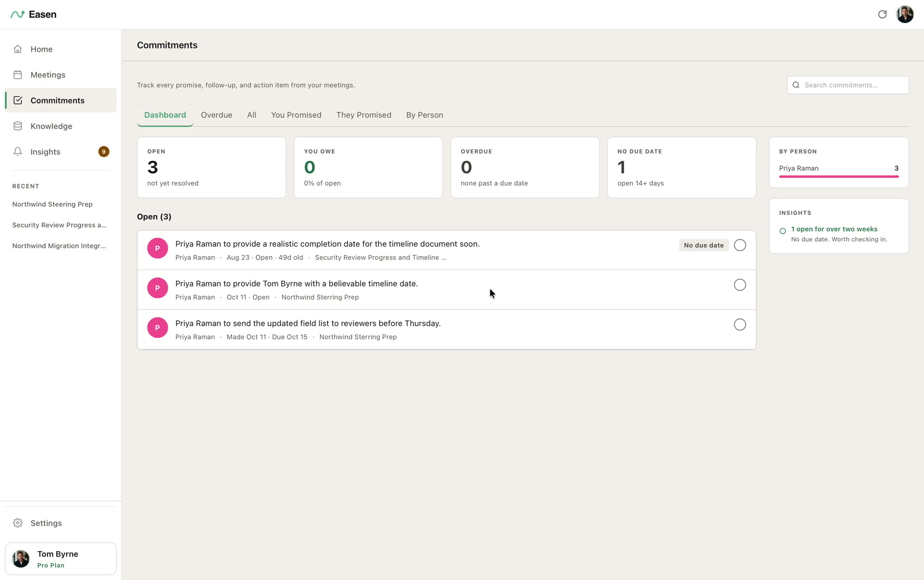Click the Settings gear icon
The width and height of the screenshot is (924, 580).
click(x=18, y=523)
